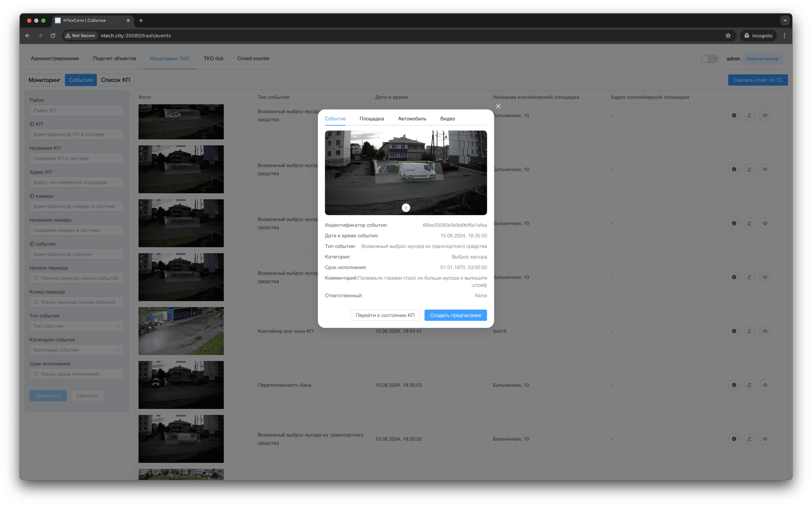Expand the Тип события dropdown filter
Screen dimensions: 812x506
[77, 326]
